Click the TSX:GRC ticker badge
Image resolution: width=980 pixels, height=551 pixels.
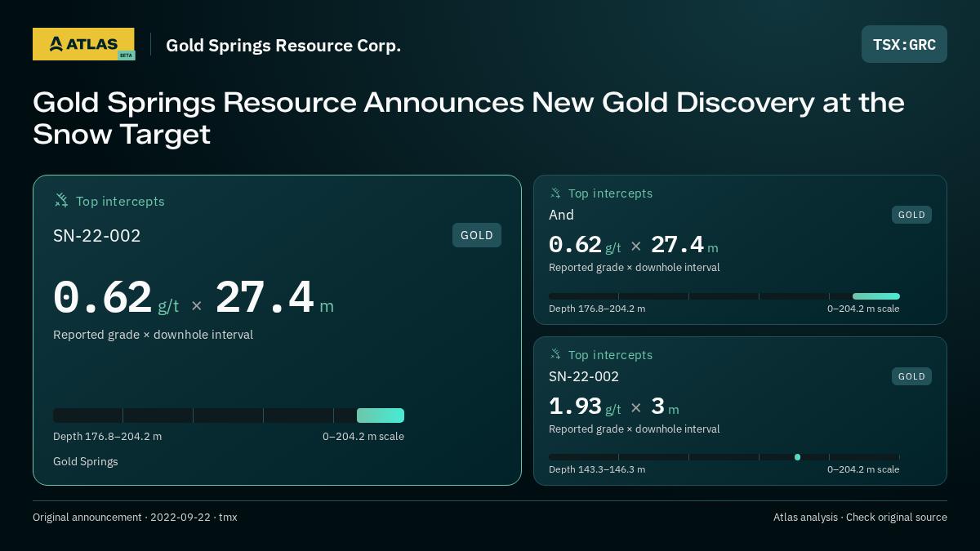coord(904,44)
